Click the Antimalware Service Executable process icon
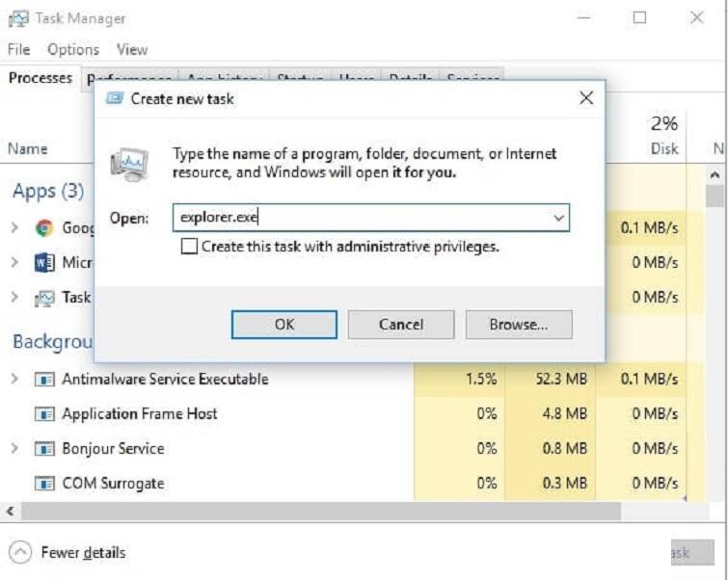 coord(44,380)
